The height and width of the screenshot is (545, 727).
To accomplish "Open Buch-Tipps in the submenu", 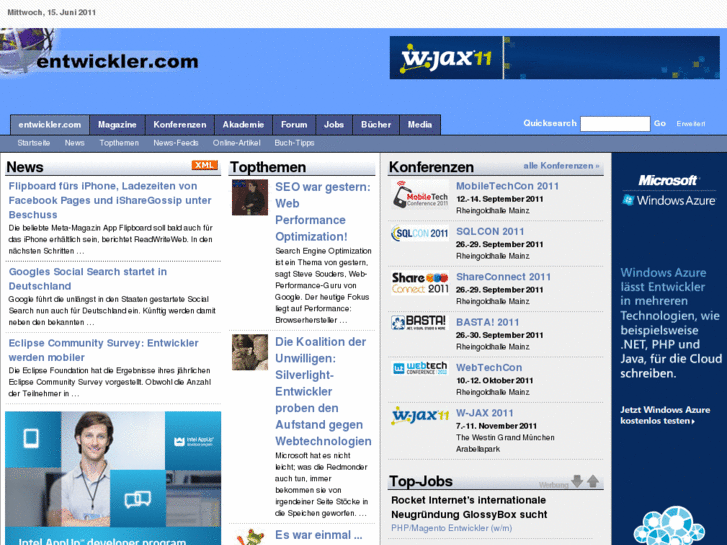I will pos(294,143).
